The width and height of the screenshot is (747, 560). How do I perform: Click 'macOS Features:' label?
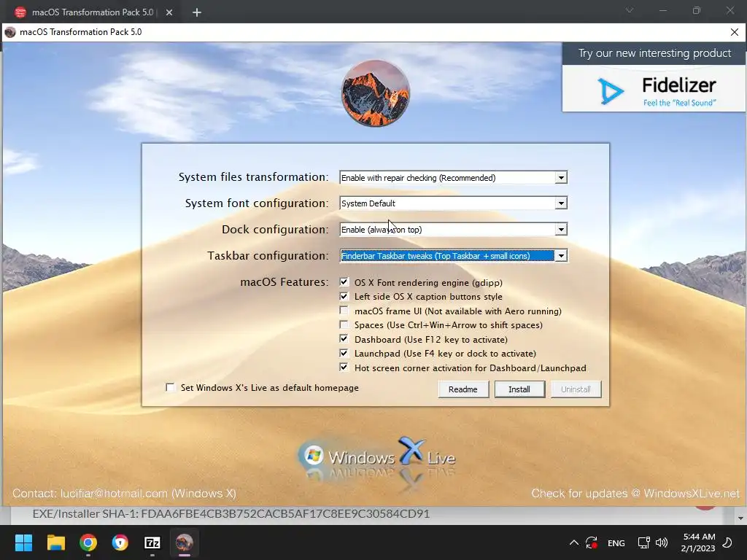pyautogui.click(x=285, y=282)
